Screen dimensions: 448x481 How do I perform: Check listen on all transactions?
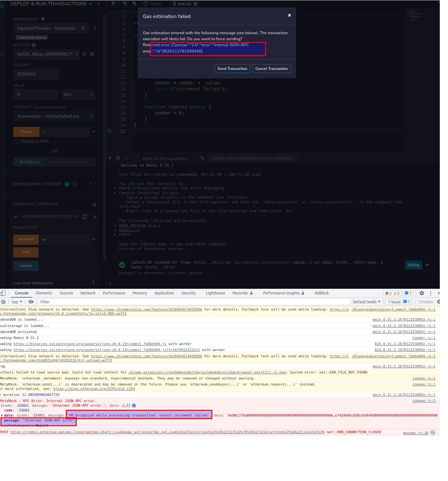coord(137,158)
